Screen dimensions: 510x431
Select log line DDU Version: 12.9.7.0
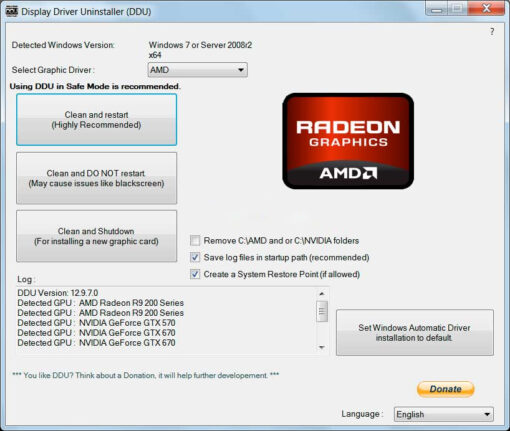pos(58,293)
